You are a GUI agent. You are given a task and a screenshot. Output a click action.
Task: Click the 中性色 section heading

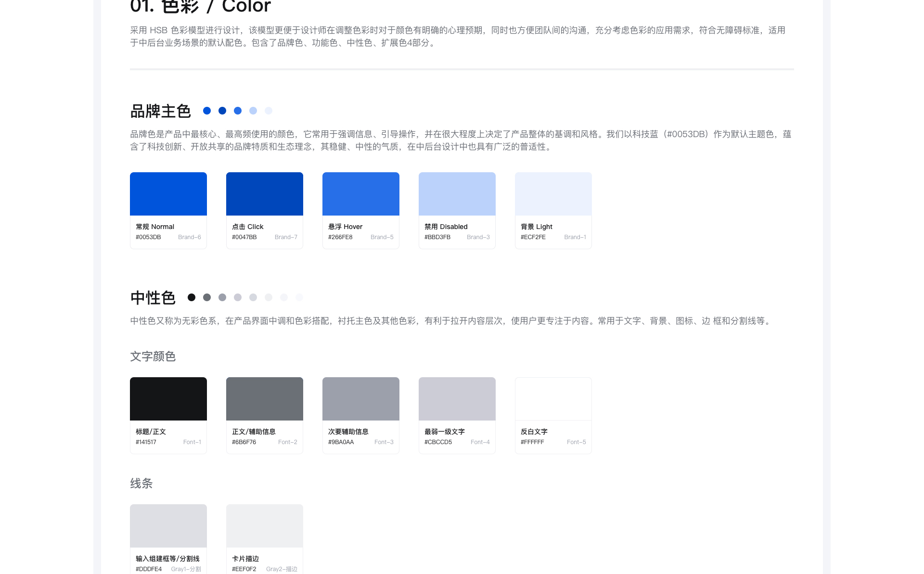point(153,298)
